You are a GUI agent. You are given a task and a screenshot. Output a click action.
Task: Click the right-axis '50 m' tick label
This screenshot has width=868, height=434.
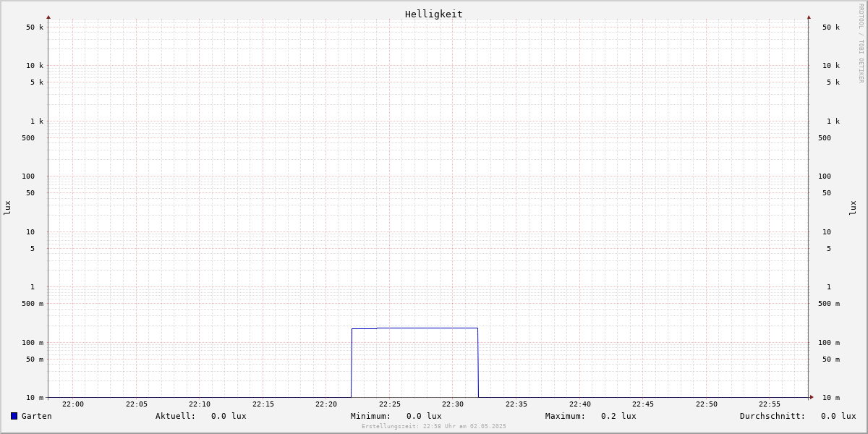pyautogui.click(x=831, y=359)
